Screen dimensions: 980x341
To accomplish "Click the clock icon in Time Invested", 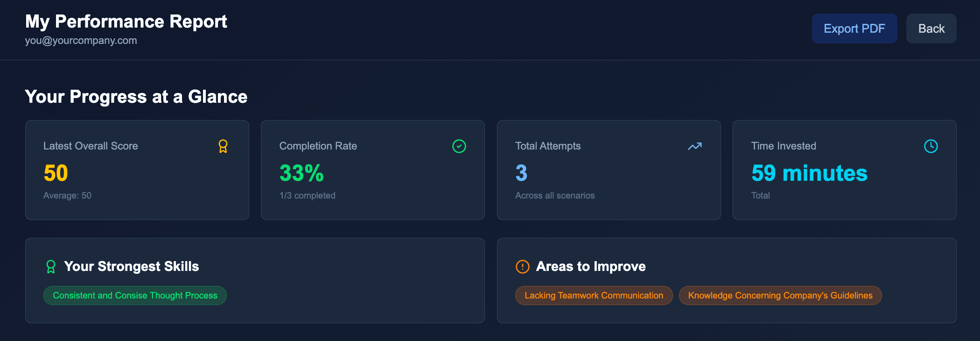I will [931, 146].
